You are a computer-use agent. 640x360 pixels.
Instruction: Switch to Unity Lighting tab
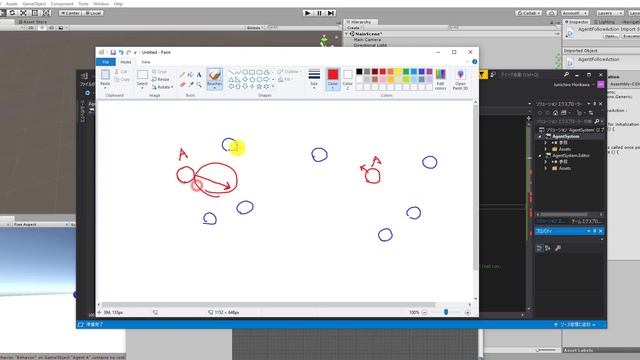point(604,22)
